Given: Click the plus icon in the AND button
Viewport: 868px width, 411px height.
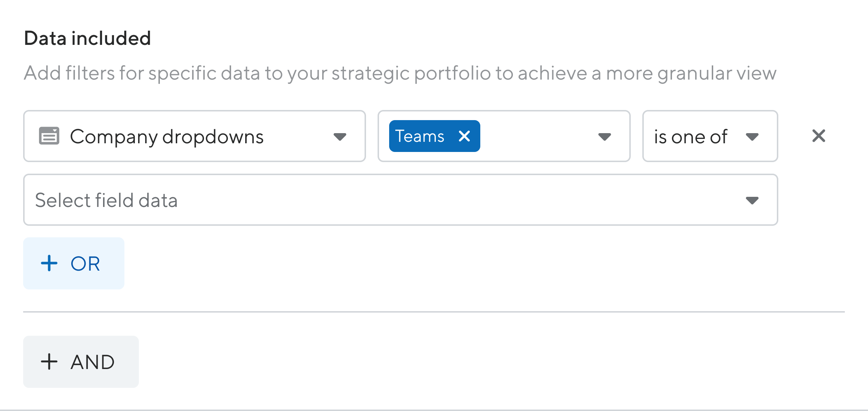Looking at the screenshot, I should click(x=50, y=361).
